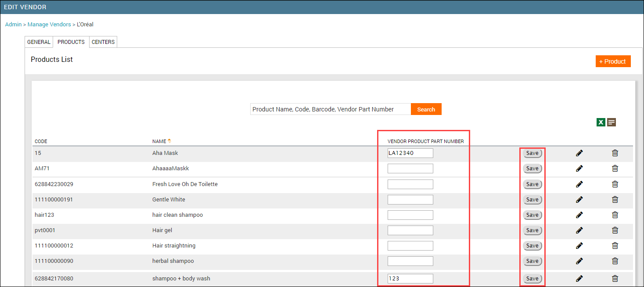
Task: Click the hair123 code cell
Action: coord(44,215)
